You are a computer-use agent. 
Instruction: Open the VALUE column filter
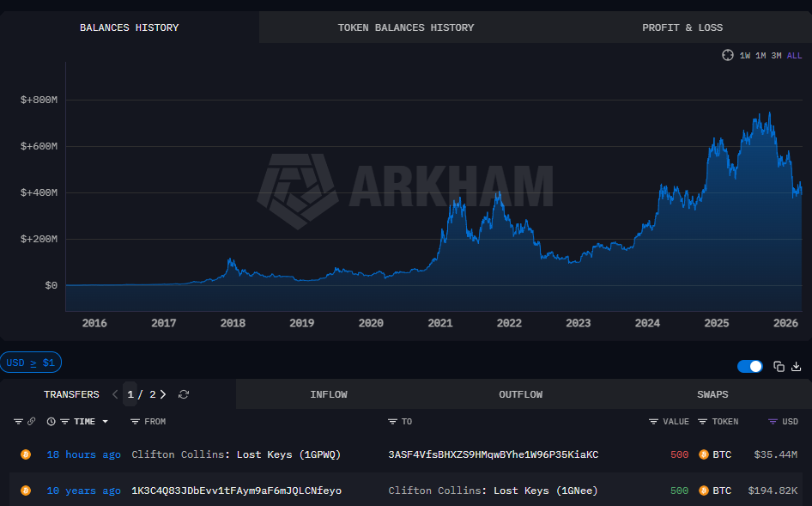tap(653, 422)
